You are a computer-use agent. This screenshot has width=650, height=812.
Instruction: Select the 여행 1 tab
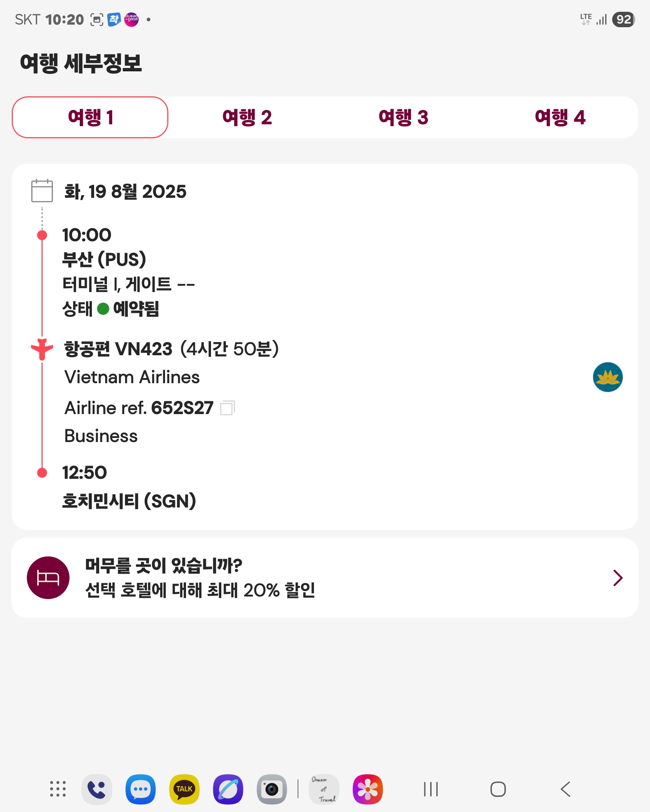[x=90, y=117]
